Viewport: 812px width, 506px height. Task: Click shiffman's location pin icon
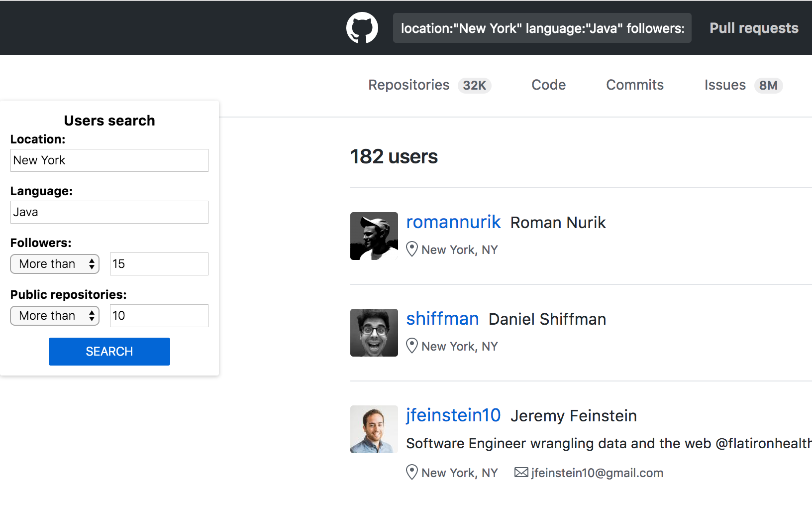412,346
